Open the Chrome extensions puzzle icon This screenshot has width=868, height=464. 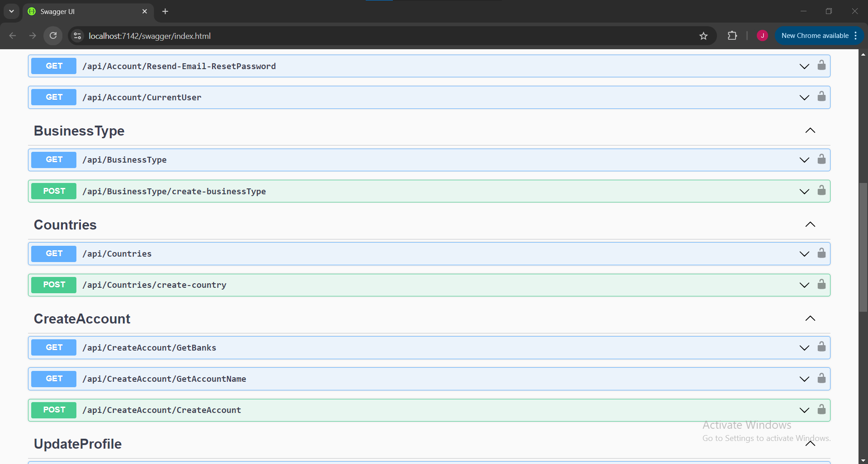tap(732, 36)
